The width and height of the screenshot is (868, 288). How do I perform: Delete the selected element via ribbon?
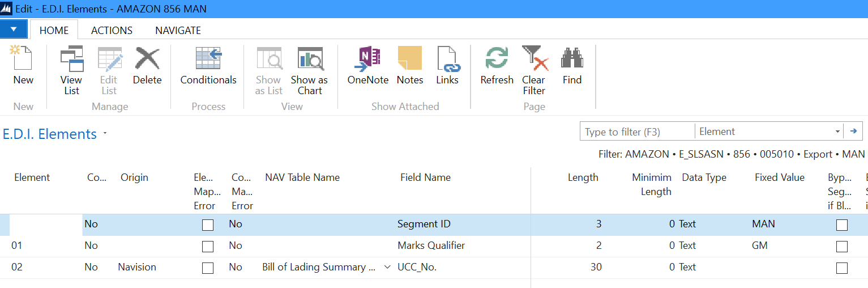pyautogui.click(x=147, y=66)
